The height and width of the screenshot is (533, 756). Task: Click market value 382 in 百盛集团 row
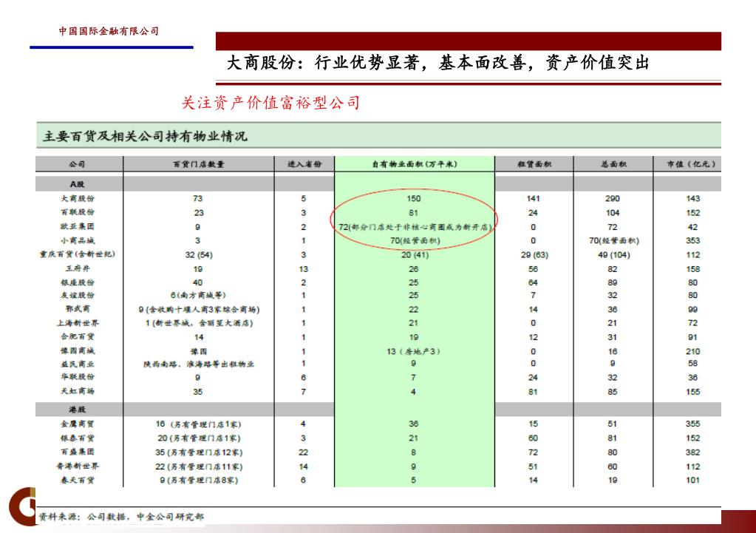[693, 452]
